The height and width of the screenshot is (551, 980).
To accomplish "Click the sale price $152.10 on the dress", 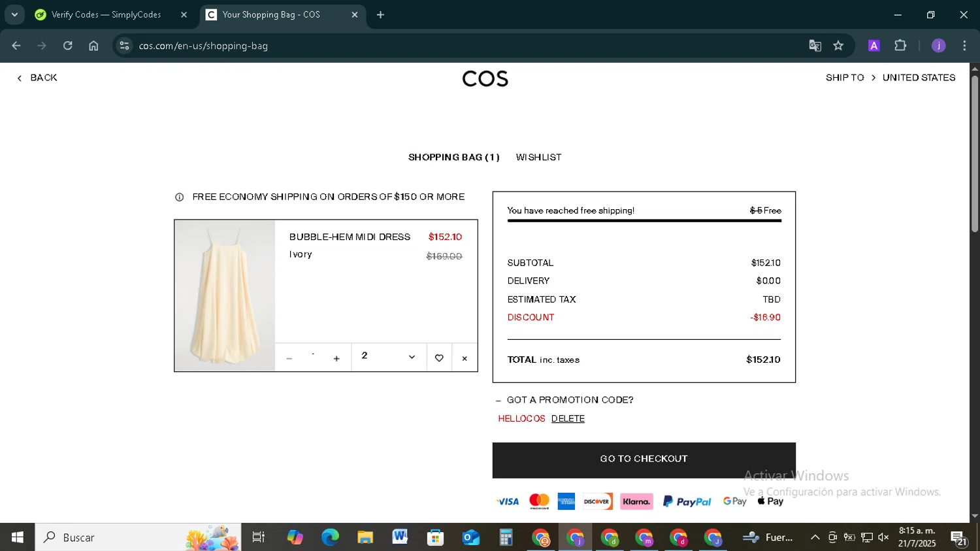I will (x=445, y=237).
